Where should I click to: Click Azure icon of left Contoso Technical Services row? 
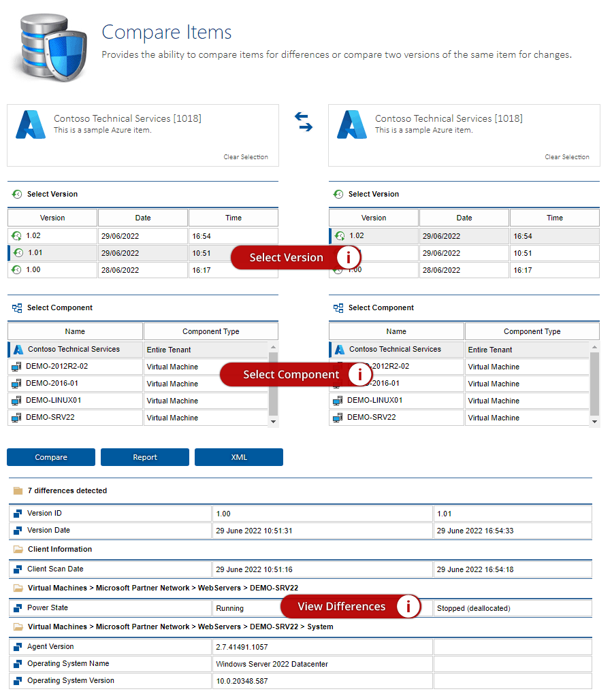18,350
